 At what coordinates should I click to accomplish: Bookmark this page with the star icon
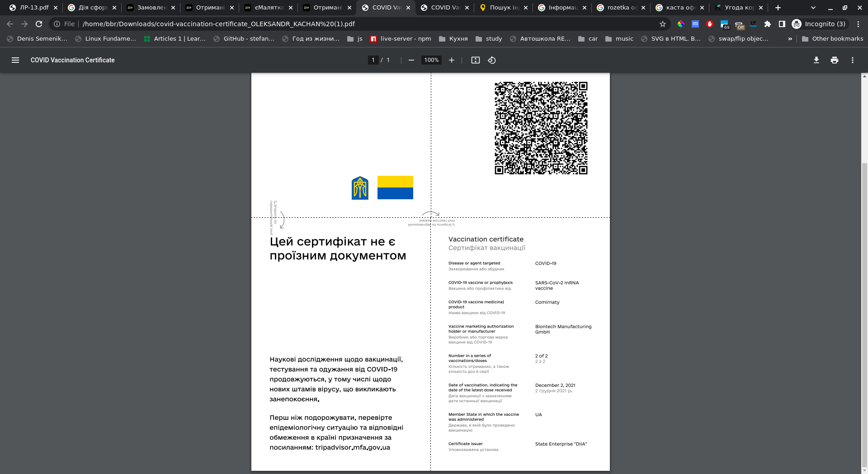(x=663, y=24)
